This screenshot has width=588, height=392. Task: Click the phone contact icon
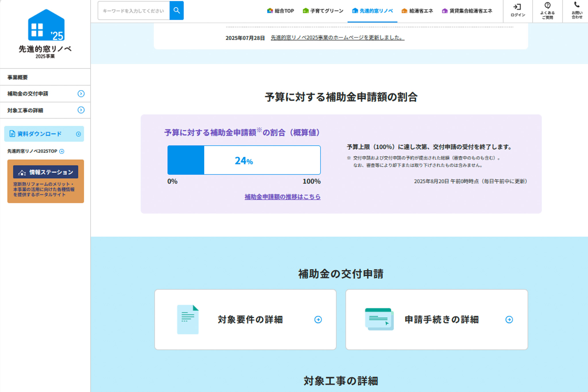[x=577, y=5]
